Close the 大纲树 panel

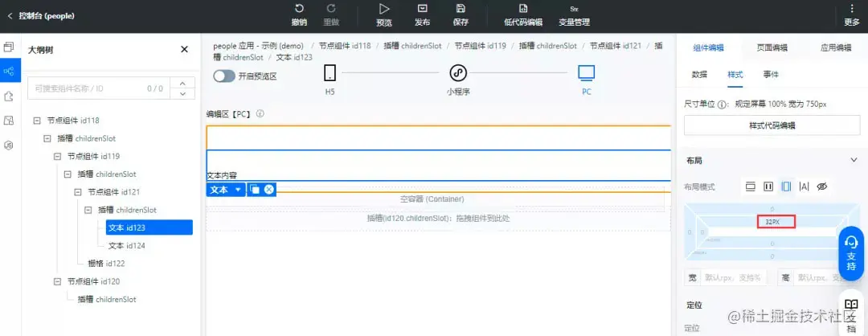point(184,49)
